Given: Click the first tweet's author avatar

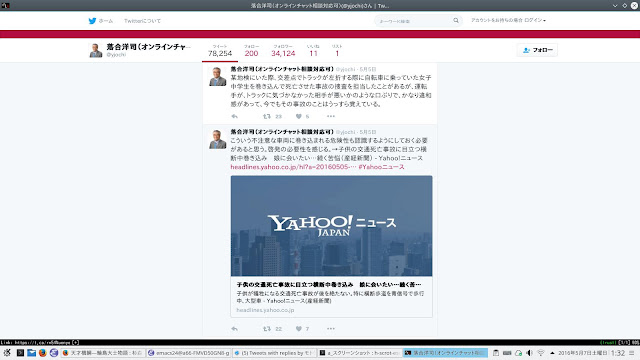Looking at the screenshot, I should 218,76.
